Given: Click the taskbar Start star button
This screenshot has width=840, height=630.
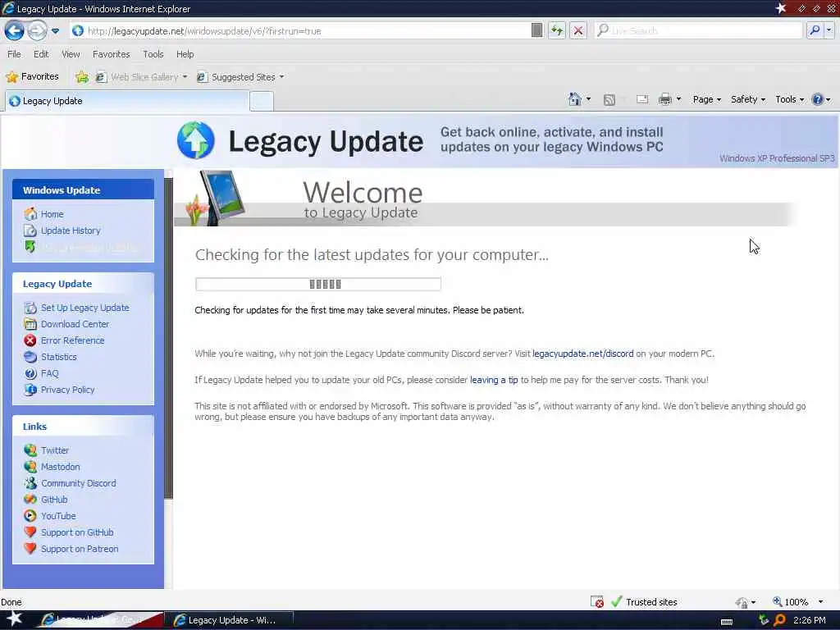Looking at the screenshot, I should click(x=15, y=619).
